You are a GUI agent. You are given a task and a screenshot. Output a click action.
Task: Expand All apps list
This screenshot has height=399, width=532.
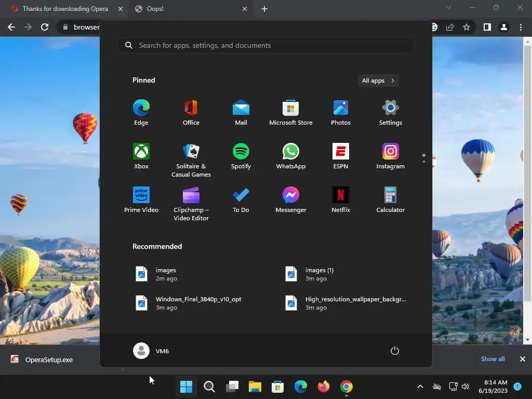pyautogui.click(x=378, y=81)
